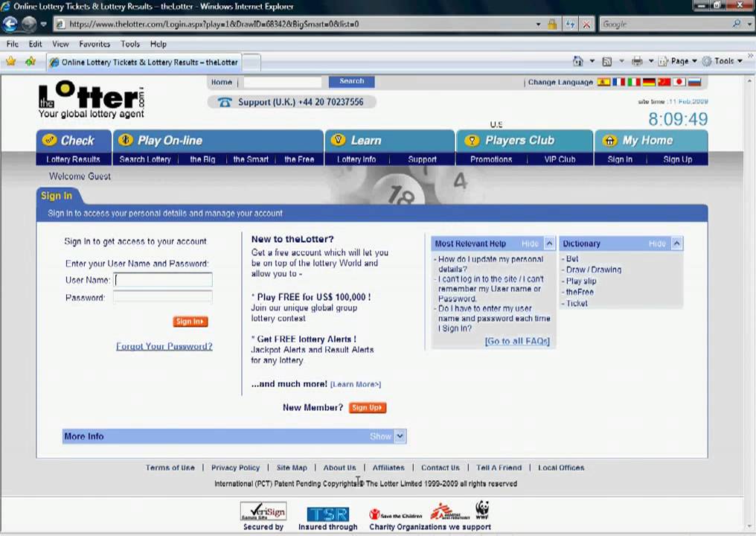Image resolution: width=756 pixels, height=536 pixels.
Task: Open the Forgot Your Password link
Action: click(164, 346)
